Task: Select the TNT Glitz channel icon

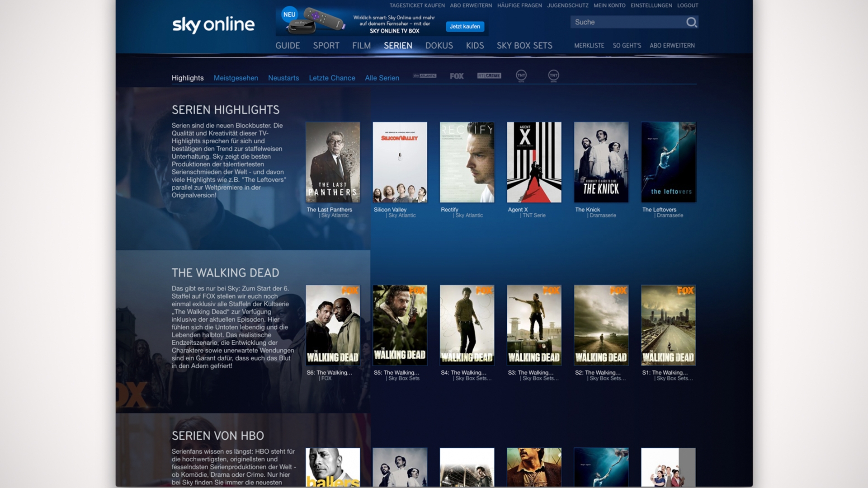Action: [x=521, y=75]
